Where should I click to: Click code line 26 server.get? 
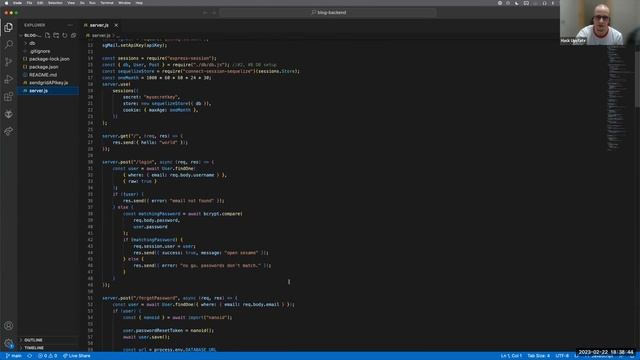(x=142, y=136)
